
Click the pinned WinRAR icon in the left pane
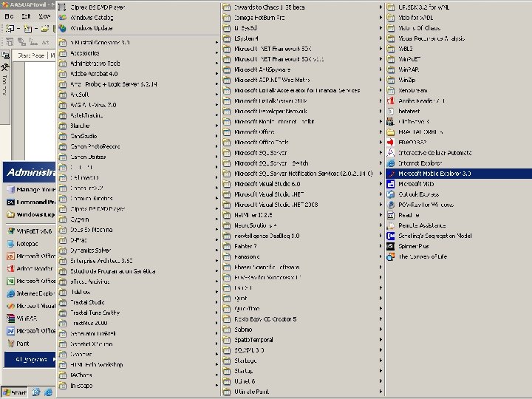[11, 318]
